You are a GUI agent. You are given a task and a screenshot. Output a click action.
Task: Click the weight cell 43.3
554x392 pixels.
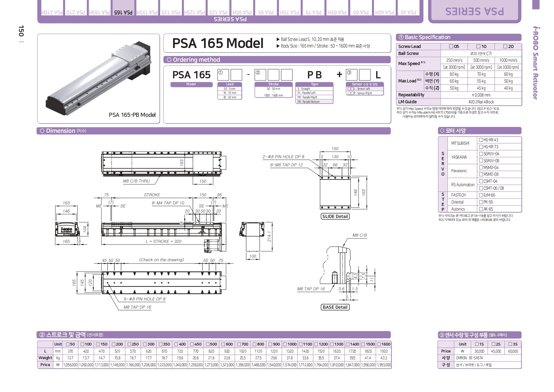point(383,358)
